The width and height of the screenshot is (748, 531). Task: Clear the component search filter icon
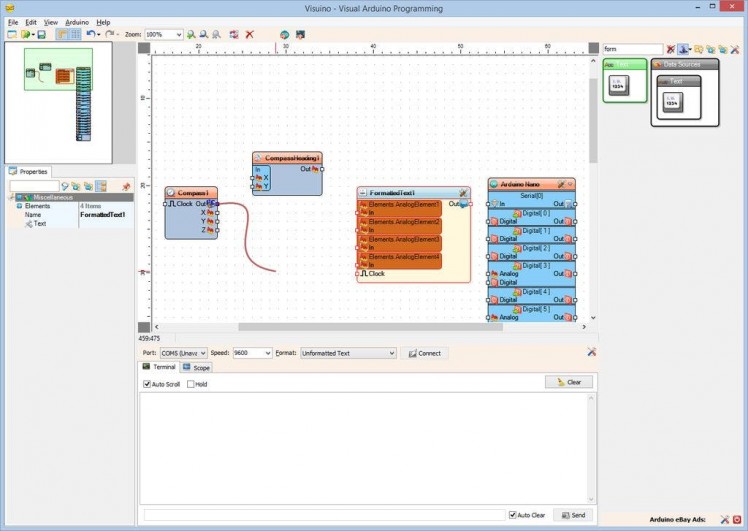click(x=671, y=49)
